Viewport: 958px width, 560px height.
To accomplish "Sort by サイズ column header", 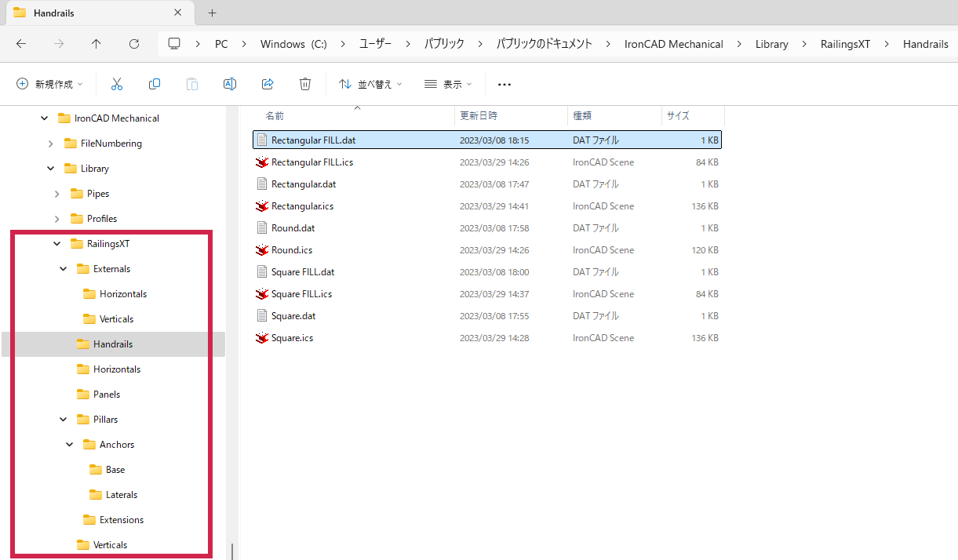I will tap(678, 115).
